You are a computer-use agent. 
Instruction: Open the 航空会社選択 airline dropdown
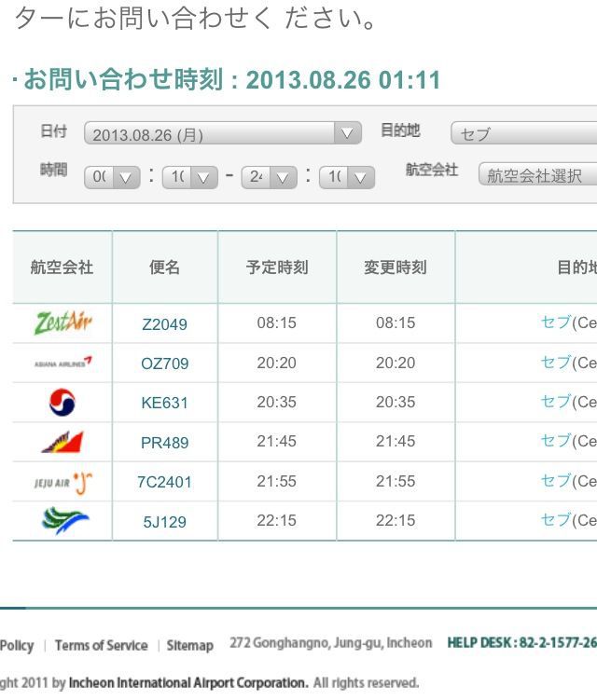click(x=537, y=174)
